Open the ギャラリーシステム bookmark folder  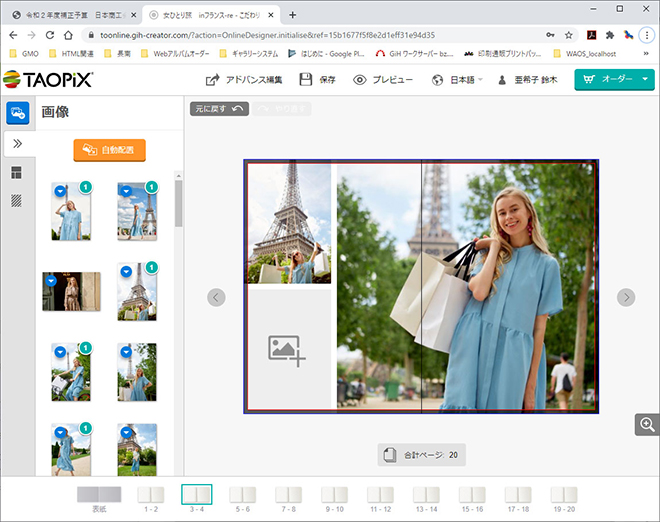pyautogui.click(x=249, y=53)
